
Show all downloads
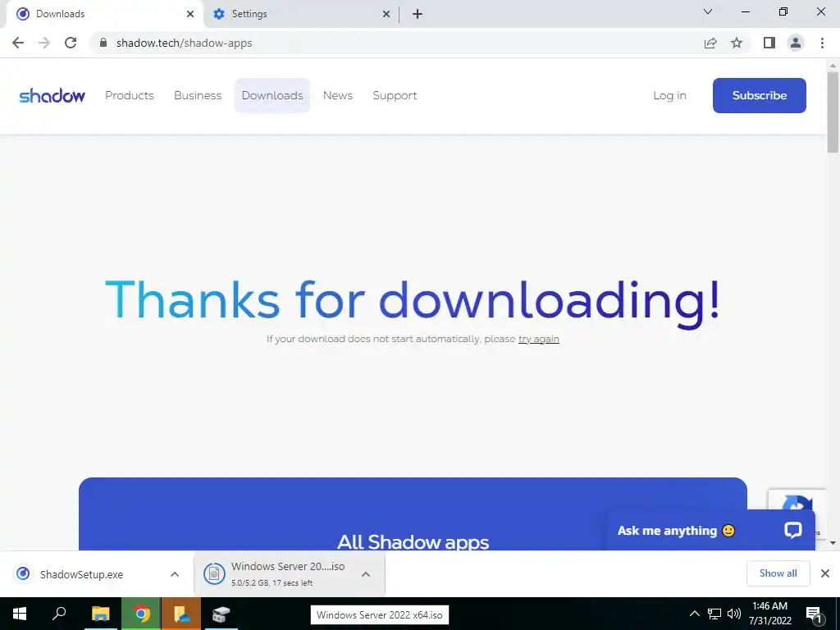pyautogui.click(x=778, y=573)
